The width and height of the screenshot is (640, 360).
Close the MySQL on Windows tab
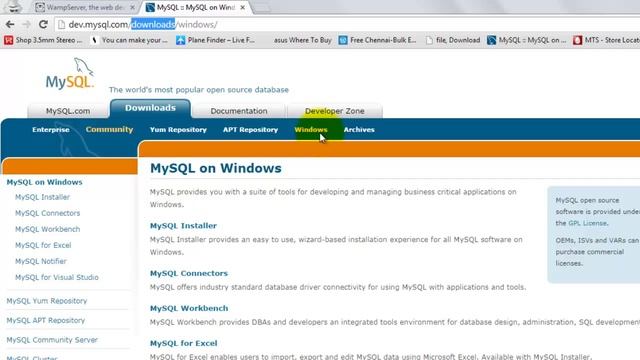click(242, 7)
